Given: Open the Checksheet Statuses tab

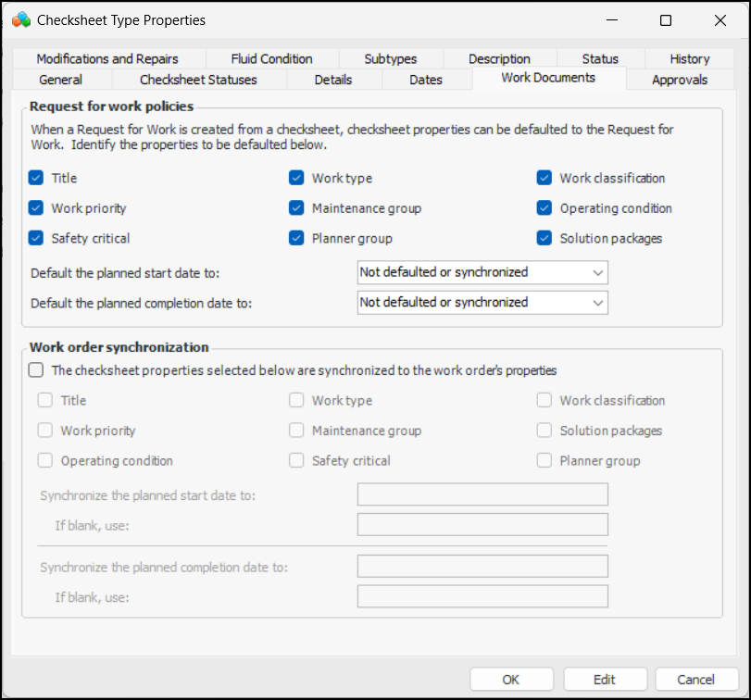Looking at the screenshot, I should click(x=198, y=80).
